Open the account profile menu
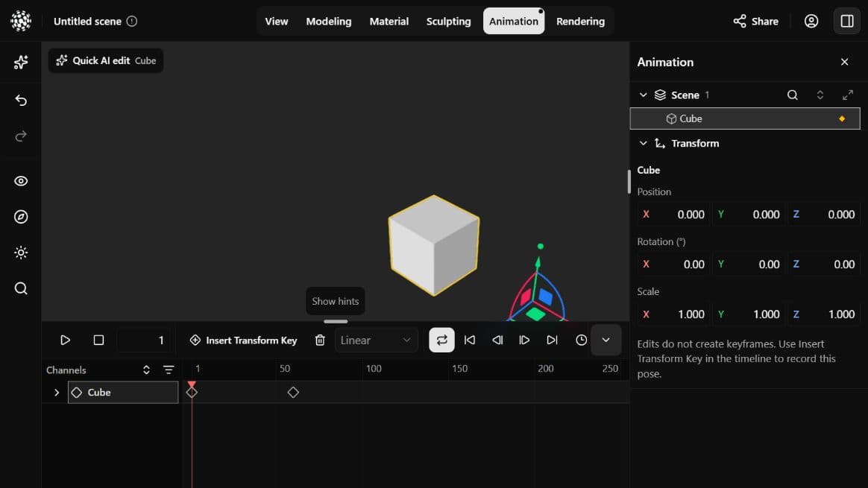 pyautogui.click(x=811, y=21)
